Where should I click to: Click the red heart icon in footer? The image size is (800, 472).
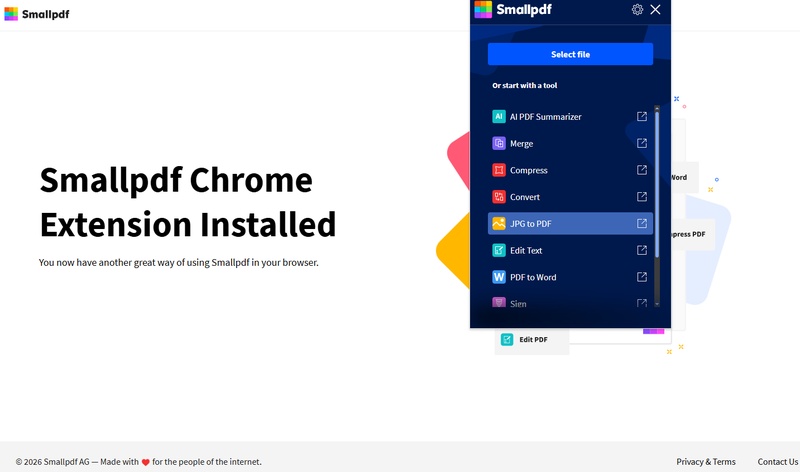pyautogui.click(x=145, y=462)
